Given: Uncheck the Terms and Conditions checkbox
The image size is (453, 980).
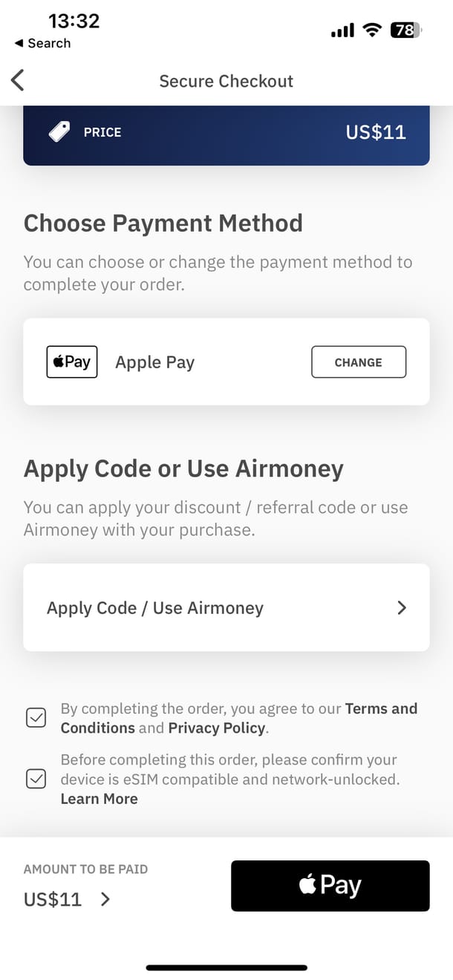Looking at the screenshot, I should [36, 718].
